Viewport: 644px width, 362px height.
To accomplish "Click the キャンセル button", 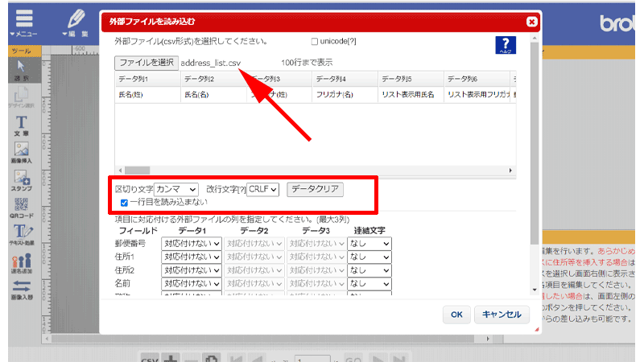I will coord(502,315).
